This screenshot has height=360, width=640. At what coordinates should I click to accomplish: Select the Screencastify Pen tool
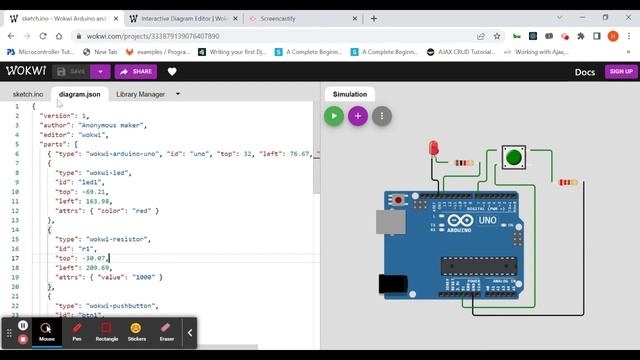click(77, 332)
